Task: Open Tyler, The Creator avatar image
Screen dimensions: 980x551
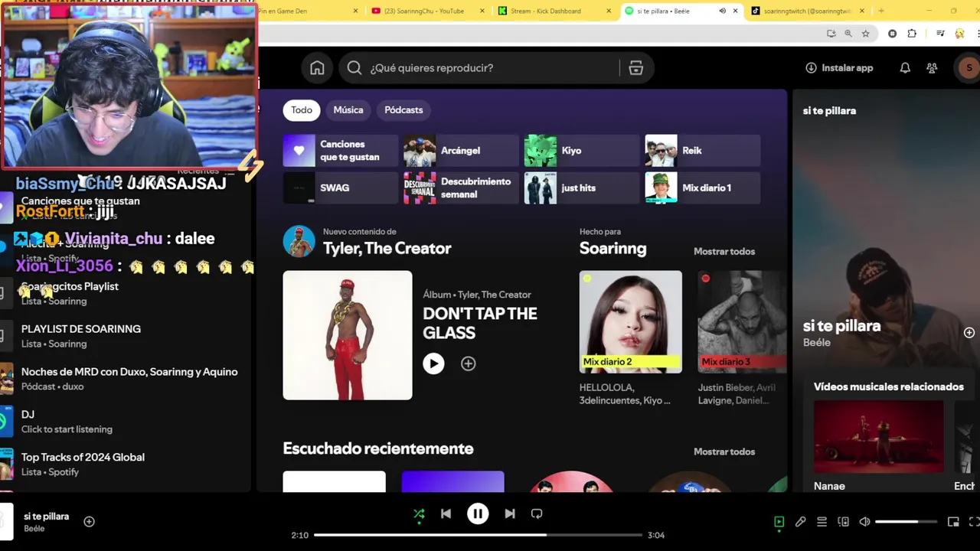Action: 299,241
